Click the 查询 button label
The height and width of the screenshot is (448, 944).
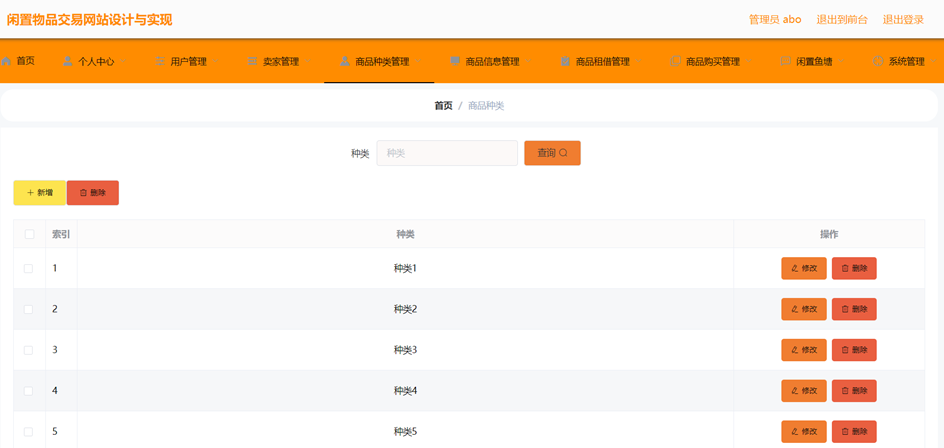click(547, 153)
